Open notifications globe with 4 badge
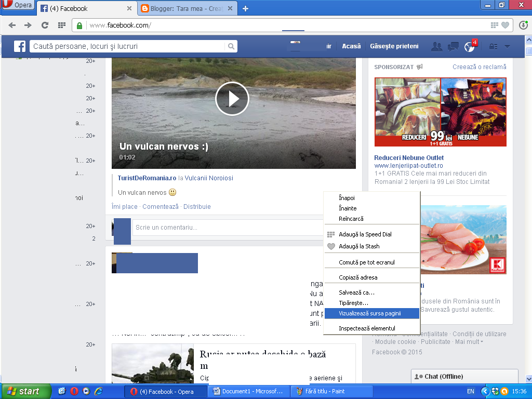This screenshot has width=532, height=399. coord(470,46)
